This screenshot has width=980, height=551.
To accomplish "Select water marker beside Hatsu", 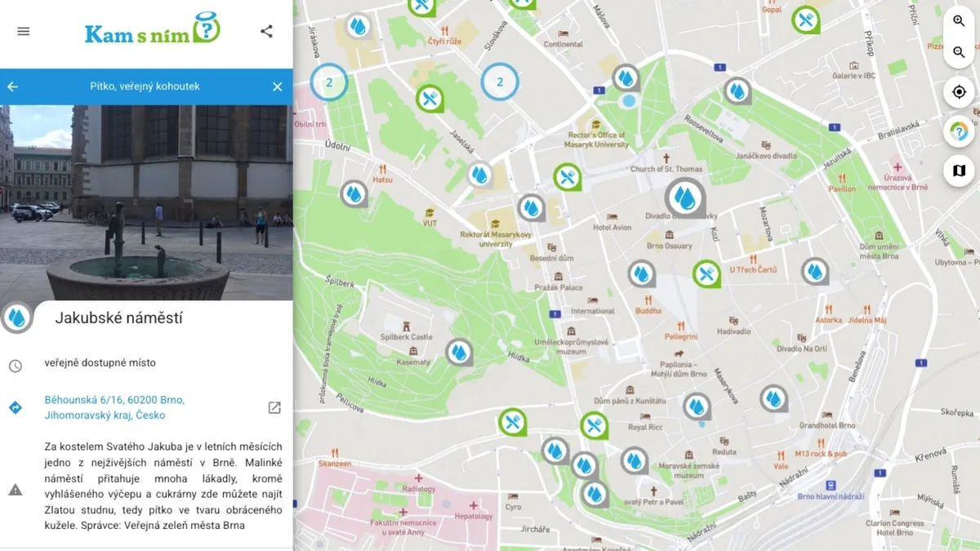I will coord(354,193).
